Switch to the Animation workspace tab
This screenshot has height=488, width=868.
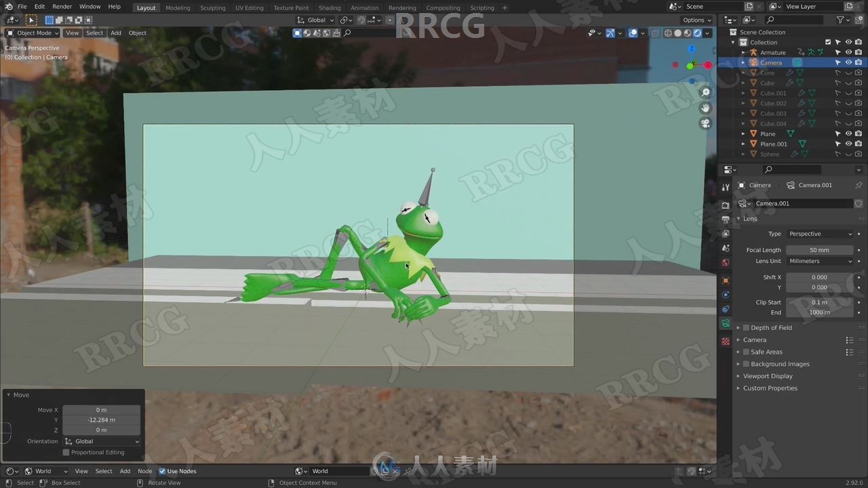[x=365, y=7]
